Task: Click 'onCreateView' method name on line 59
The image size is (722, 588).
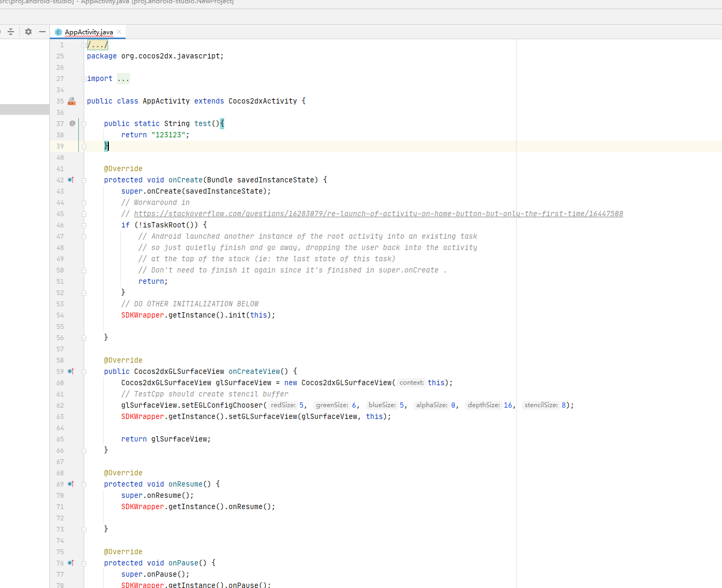Action: 254,371
